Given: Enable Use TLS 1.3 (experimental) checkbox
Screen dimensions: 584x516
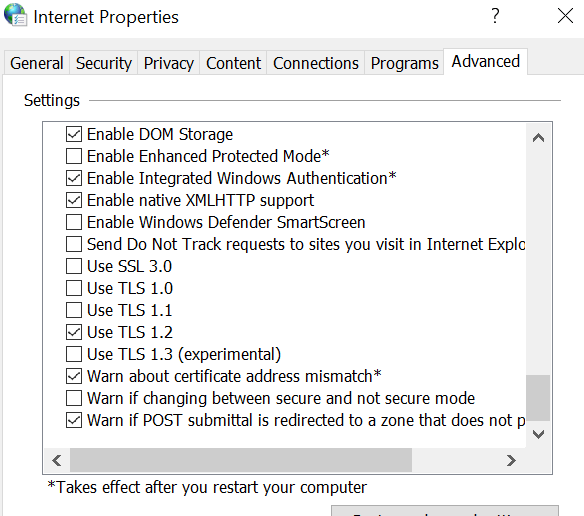Looking at the screenshot, I should (x=74, y=354).
